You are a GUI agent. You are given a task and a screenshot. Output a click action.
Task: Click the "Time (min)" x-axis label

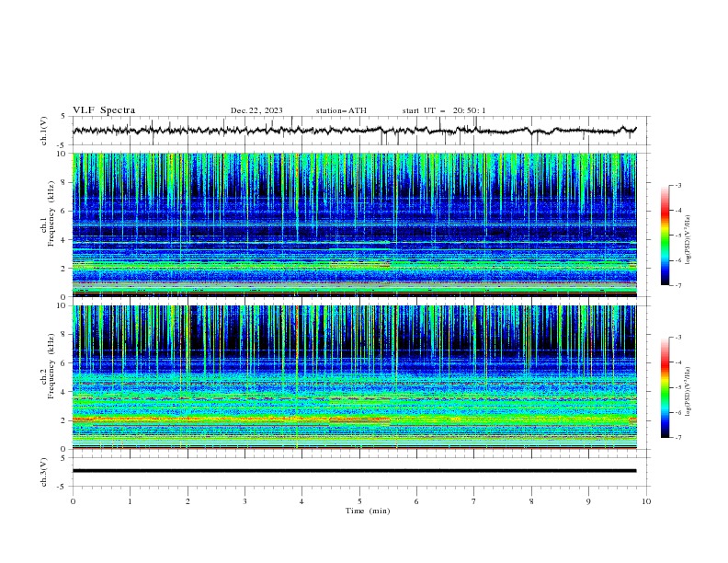(368, 511)
